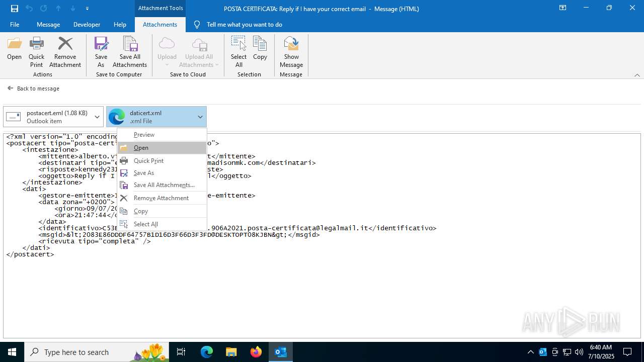The image size is (644, 362).
Task: Click the Show Message ribbon icon
Action: [x=291, y=52]
